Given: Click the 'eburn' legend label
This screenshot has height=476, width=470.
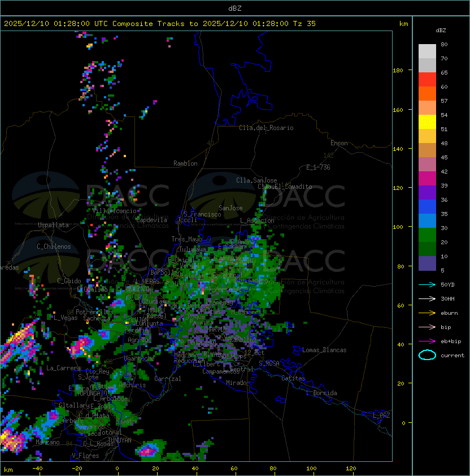Looking at the screenshot, I should coord(449,313).
